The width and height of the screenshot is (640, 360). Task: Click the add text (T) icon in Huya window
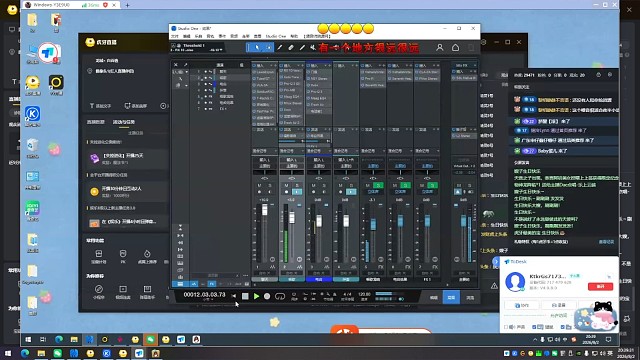(x=92, y=106)
